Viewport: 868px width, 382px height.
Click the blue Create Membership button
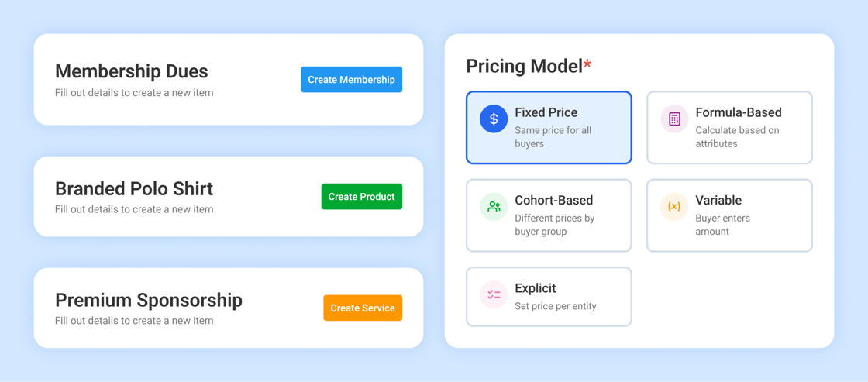[352, 80]
